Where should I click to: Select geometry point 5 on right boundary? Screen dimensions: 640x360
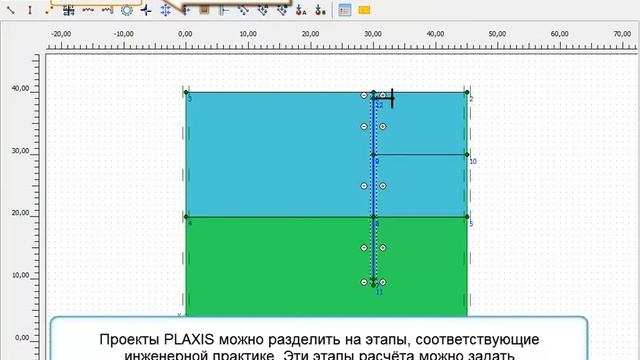[x=467, y=217]
